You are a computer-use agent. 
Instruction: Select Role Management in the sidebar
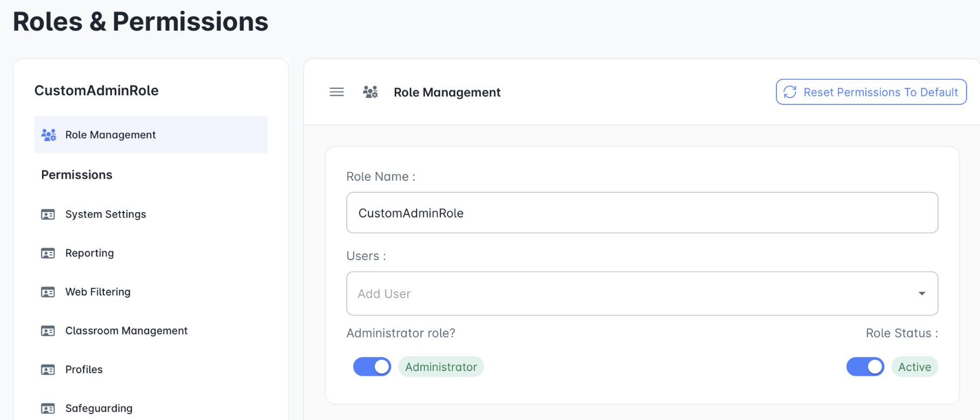coord(151,135)
